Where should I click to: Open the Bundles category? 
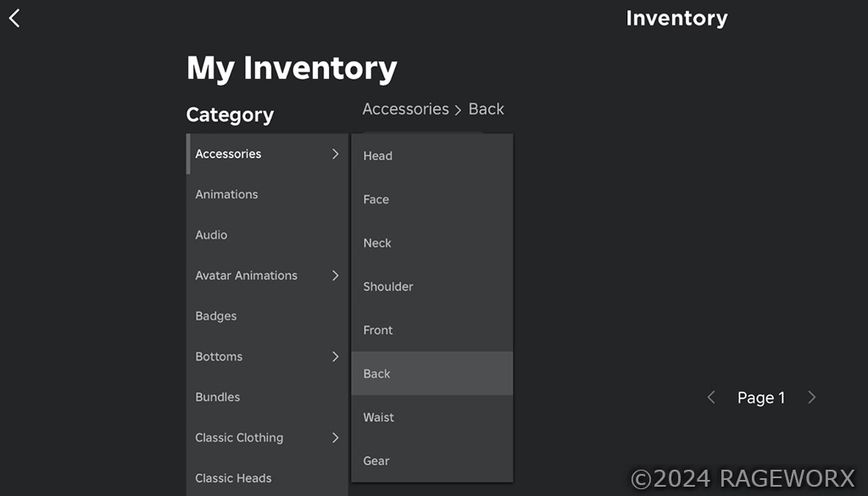pos(267,397)
